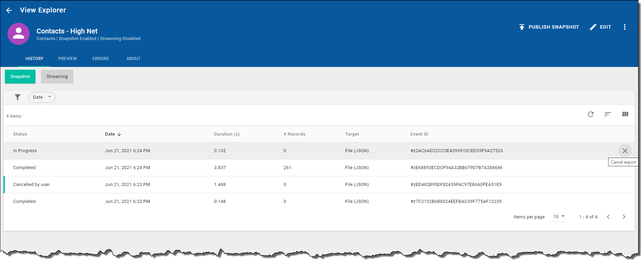The image size is (644, 265).
Task: Open the three-dot more options menu
Action: tap(624, 27)
